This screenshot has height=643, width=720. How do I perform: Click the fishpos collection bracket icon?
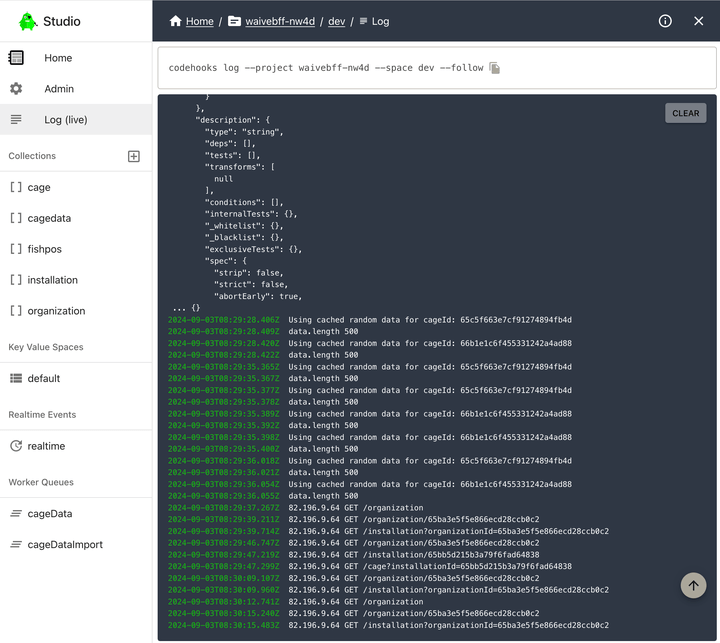coord(16,248)
